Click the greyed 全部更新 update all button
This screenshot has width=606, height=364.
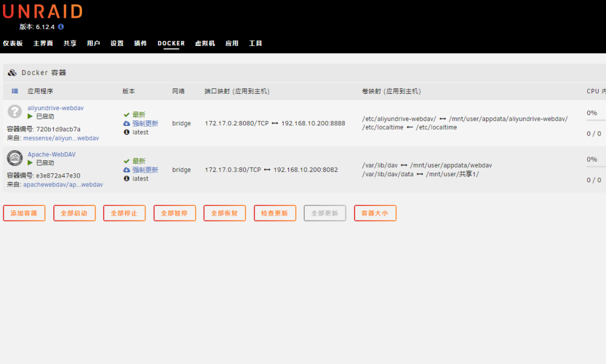click(x=325, y=213)
